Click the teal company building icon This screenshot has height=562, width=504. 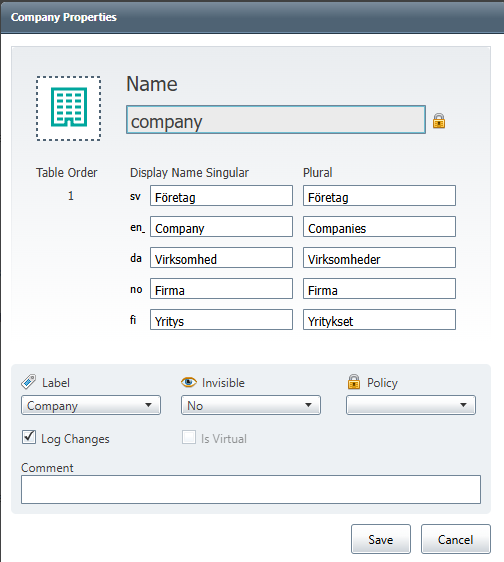68,108
